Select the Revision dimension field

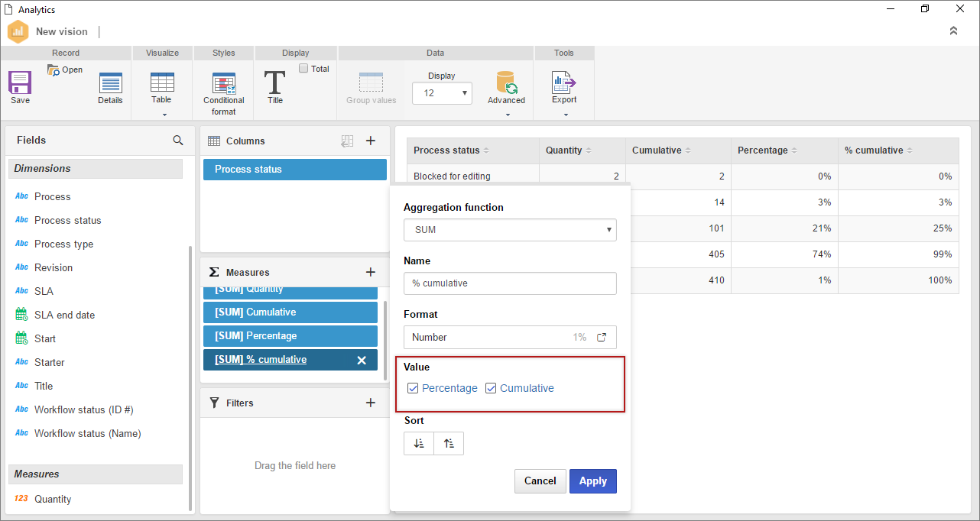click(x=54, y=267)
